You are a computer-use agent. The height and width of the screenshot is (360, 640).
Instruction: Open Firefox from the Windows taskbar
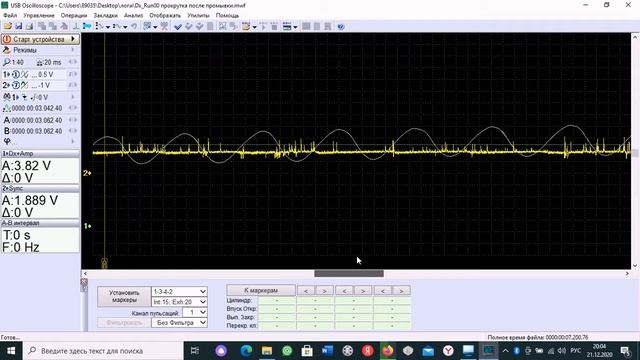pos(388,351)
